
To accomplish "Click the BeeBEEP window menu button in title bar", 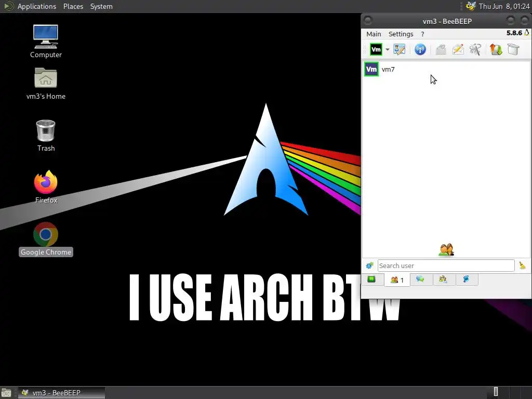I will click(368, 21).
